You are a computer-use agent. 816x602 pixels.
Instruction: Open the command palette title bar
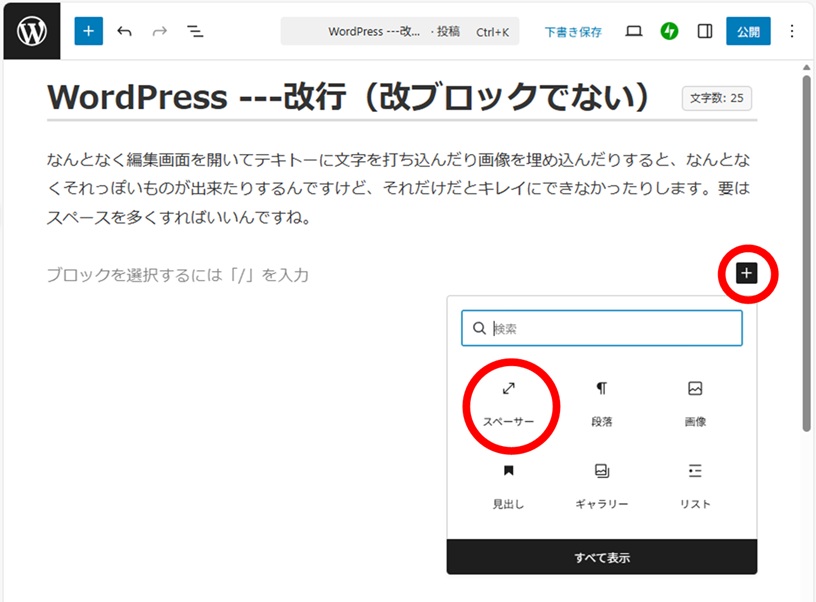point(400,31)
